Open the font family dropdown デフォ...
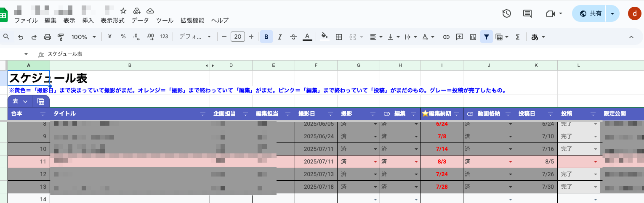The image size is (644, 203). click(195, 37)
